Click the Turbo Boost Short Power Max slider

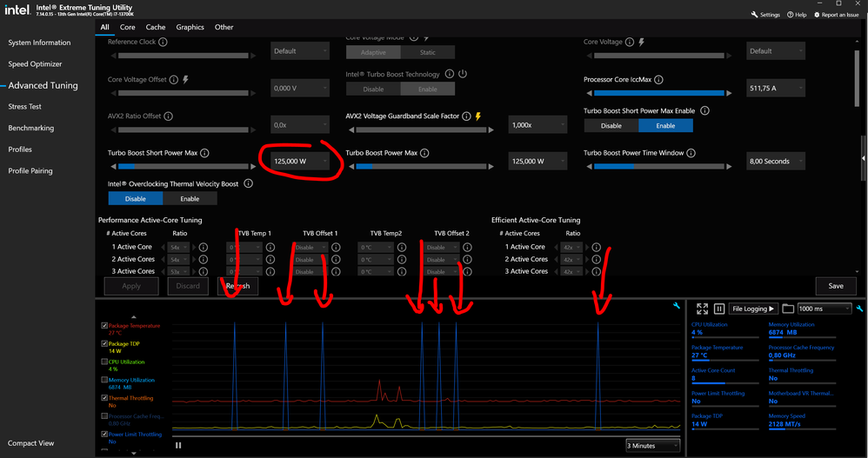tap(184, 167)
